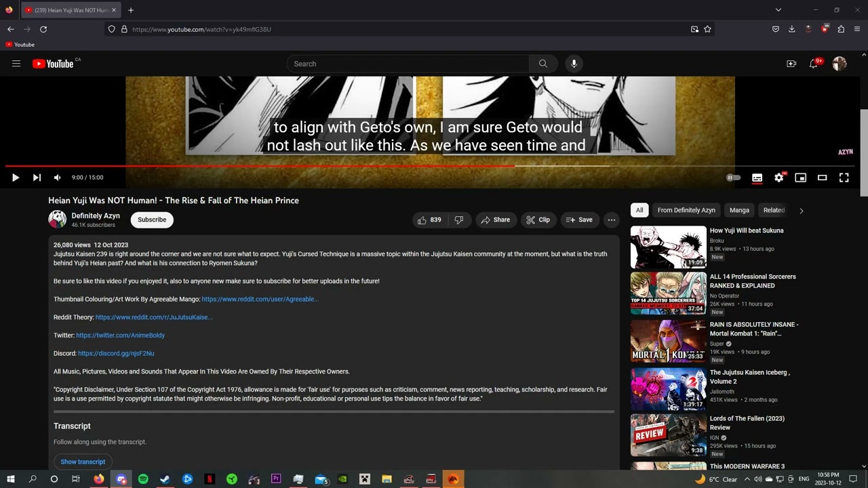868x488 pixels.
Task: Switch to miniplayer mode
Action: 801,178
